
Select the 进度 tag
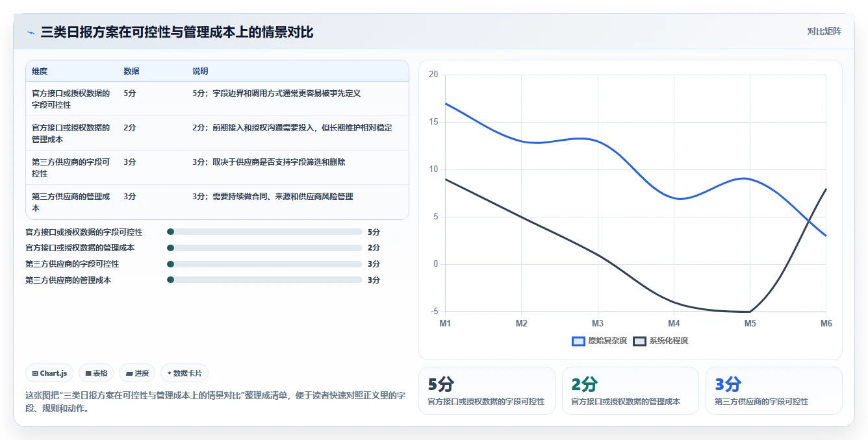coord(137,373)
